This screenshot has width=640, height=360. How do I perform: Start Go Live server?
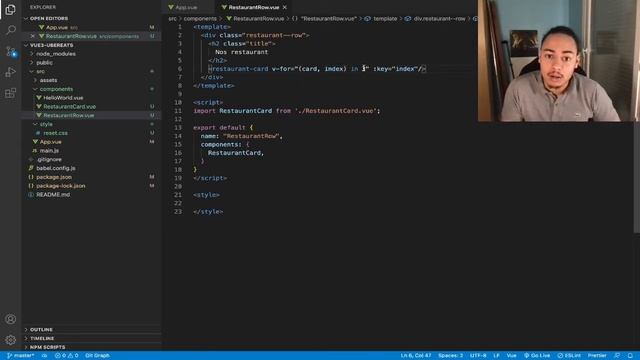[x=537, y=356]
